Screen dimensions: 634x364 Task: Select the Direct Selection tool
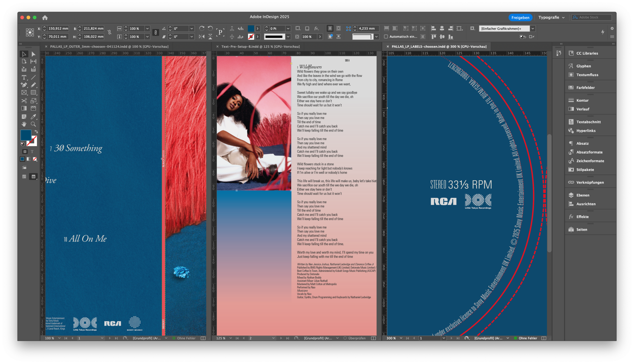coord(33,54)
